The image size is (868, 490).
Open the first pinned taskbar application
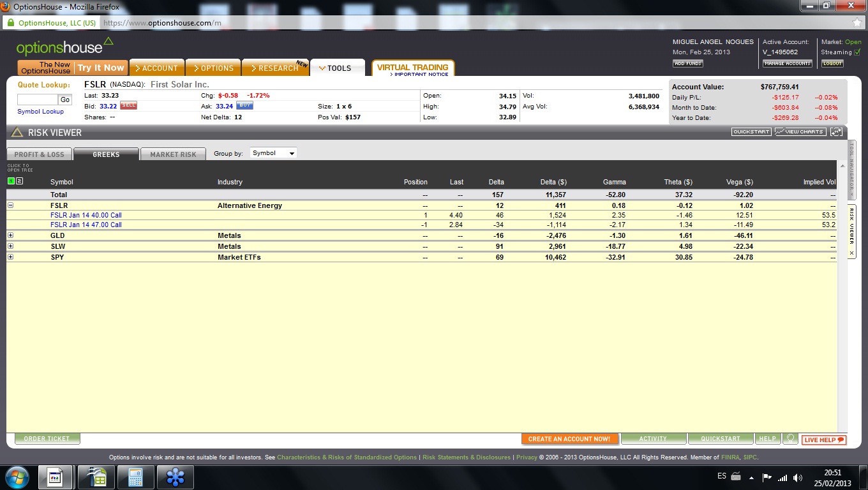(55, 477)
